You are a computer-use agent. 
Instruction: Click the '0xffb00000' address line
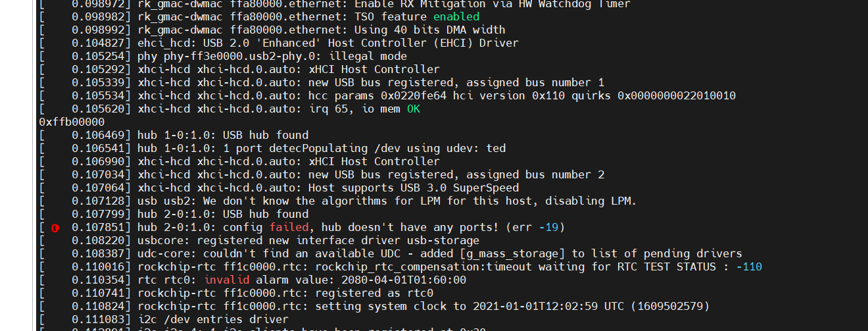(72, 122)
